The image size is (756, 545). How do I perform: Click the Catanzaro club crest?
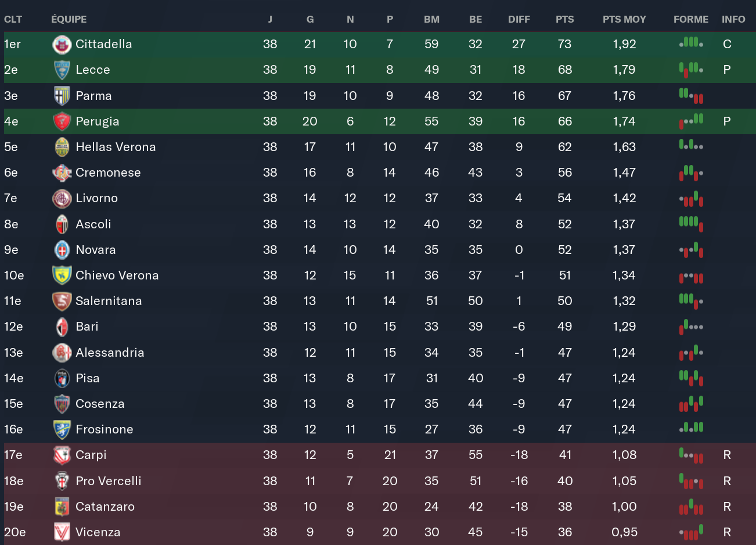62,507
